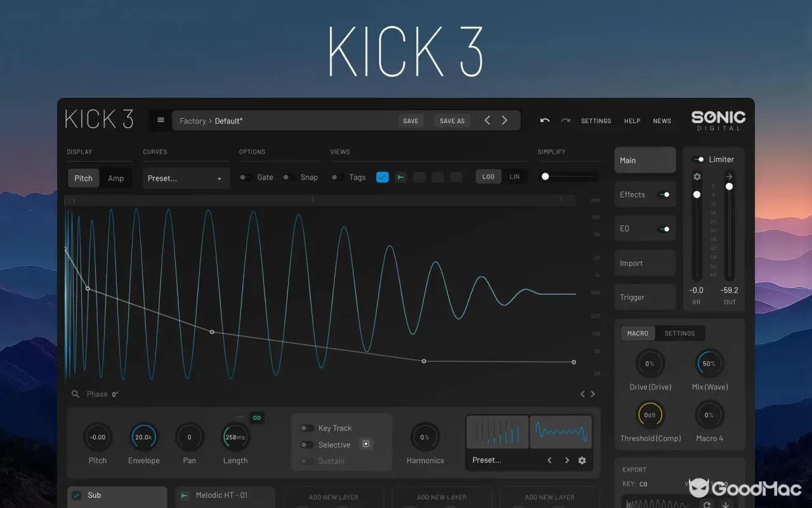Go to previous preset with left chevron
Screen dimensions: 812x508
487,120
